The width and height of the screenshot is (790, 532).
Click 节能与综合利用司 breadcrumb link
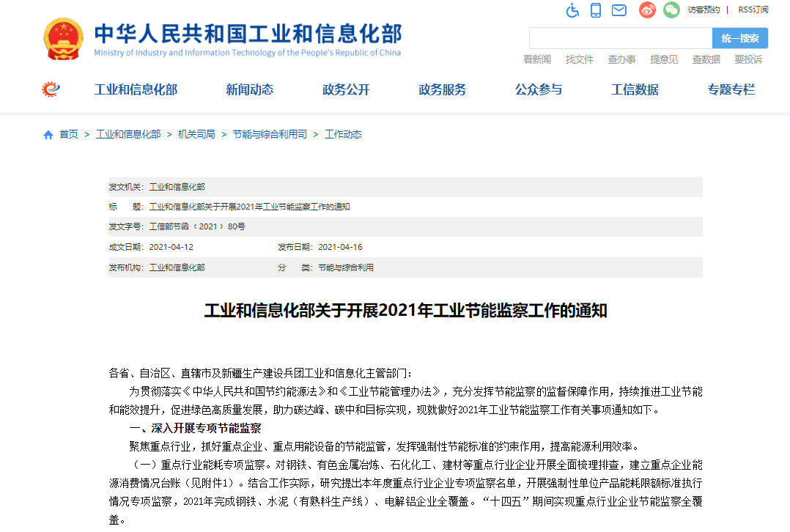(x=270, y=135)
